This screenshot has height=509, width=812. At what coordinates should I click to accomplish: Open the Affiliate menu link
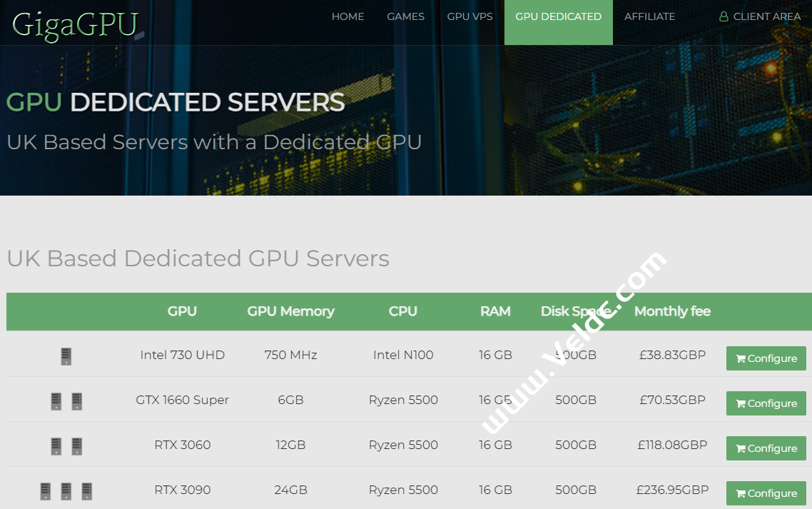coord(649,16)
